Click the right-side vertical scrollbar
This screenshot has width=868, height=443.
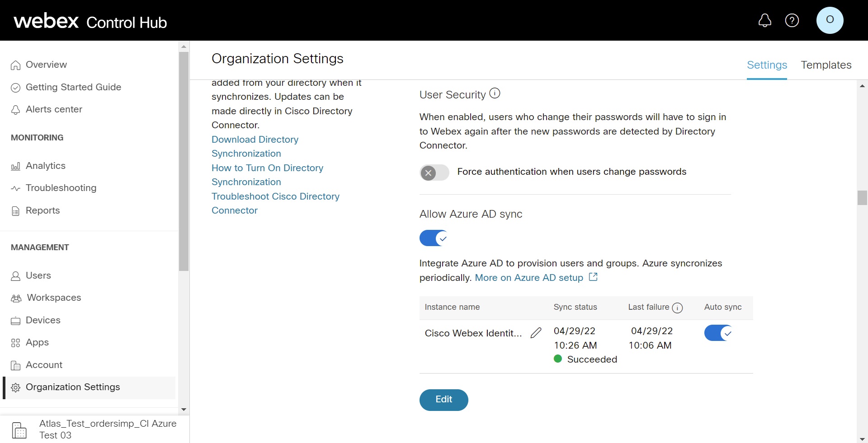pyautogui.click(x=862, y=197)
